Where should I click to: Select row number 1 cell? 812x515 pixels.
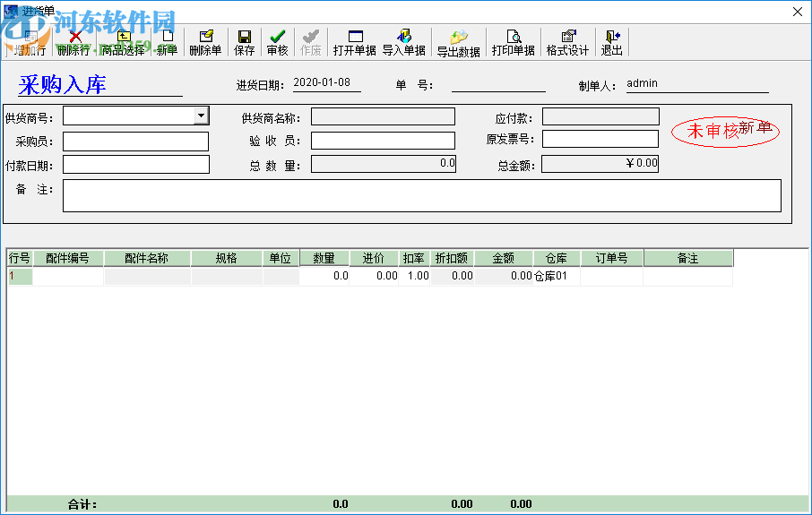(20, 276)
